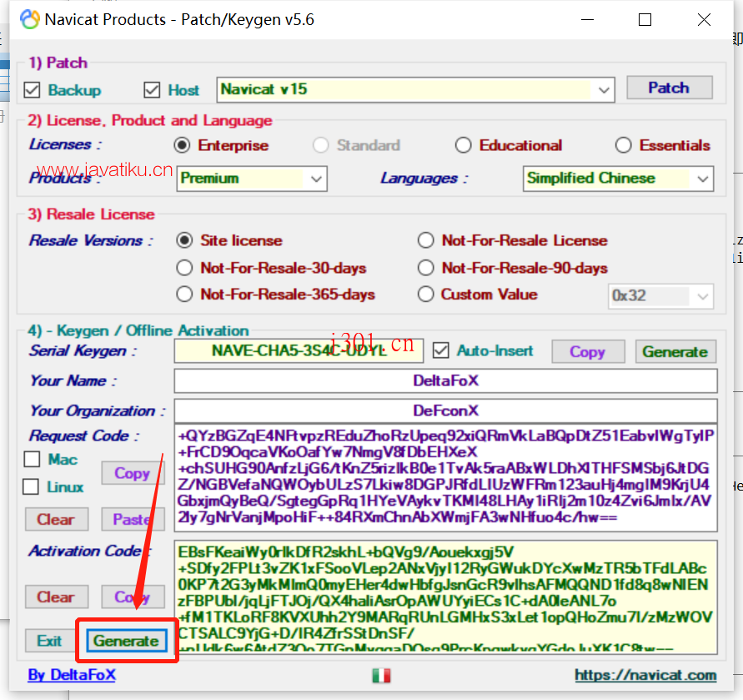Click inside the Activation Code text box
The width and height of the screenshot is (743, 700).
[x=445, y=597]
